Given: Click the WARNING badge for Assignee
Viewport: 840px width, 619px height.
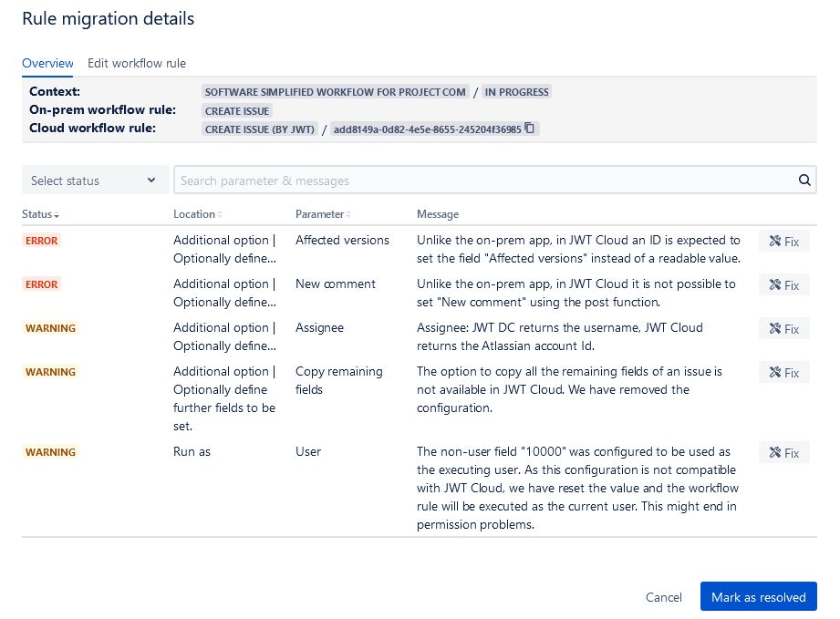Looking at the screenshot, I should tap(50, 328).
